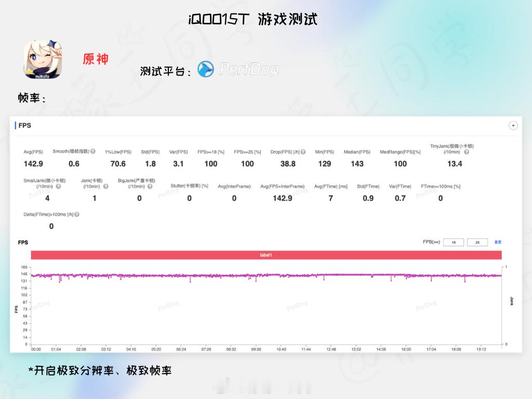
Task: Click the blue 重置 reset link
Action: tap(498, 242)
